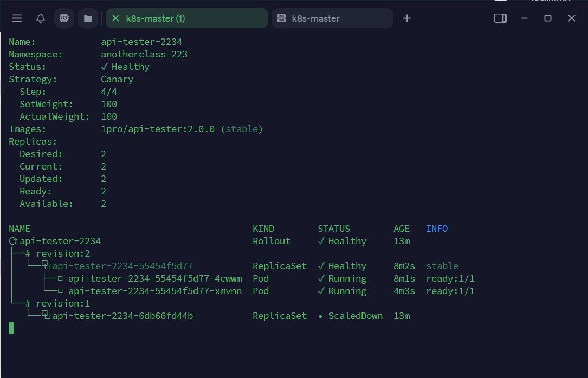Open the hamburger main menu

17,18
